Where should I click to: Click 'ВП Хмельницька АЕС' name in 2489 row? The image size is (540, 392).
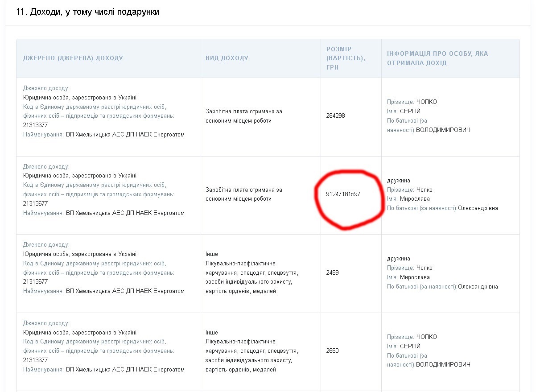tap(125, 291)
